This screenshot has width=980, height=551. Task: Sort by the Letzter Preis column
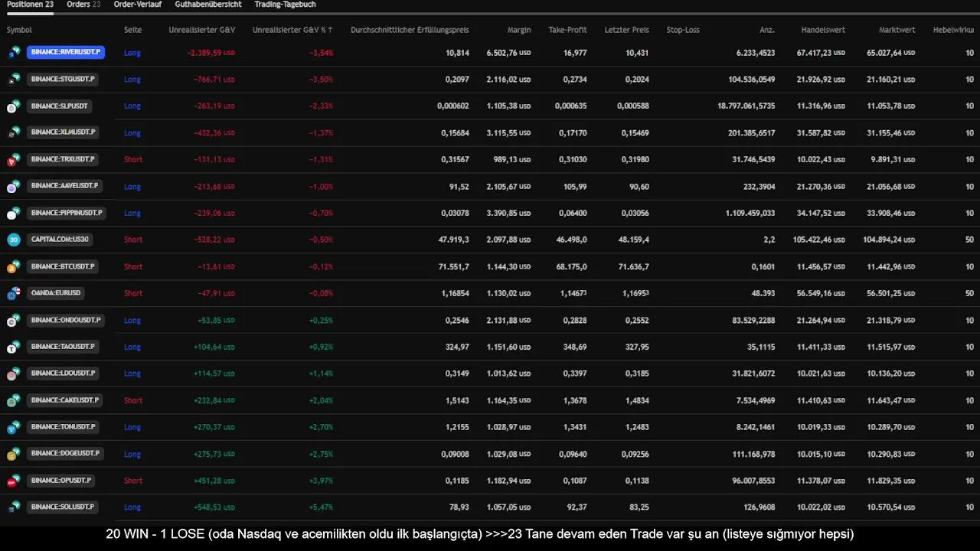(626, 30)
